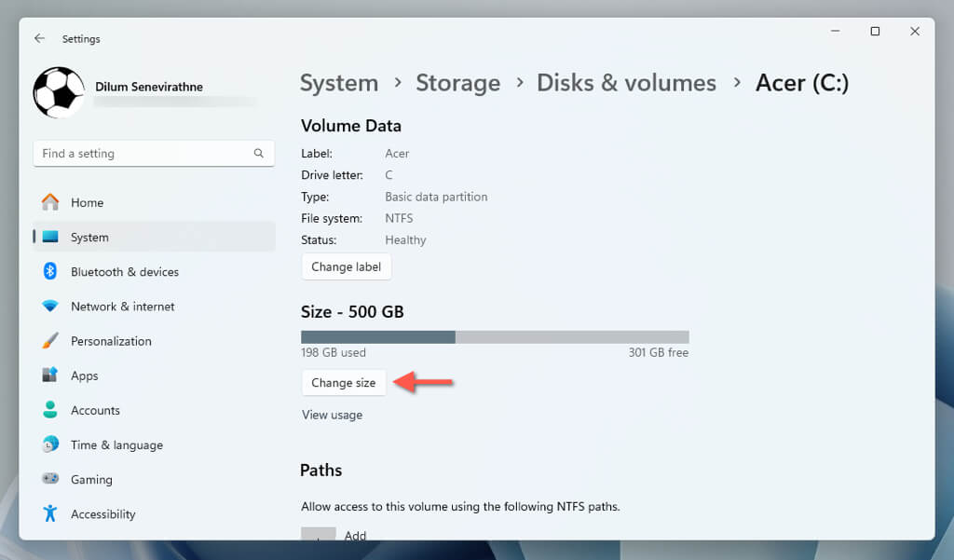Image resolution: width=954 pixels, height=560 pixels.
Task: Open Network & internet icon
Action: click(50, 307)
